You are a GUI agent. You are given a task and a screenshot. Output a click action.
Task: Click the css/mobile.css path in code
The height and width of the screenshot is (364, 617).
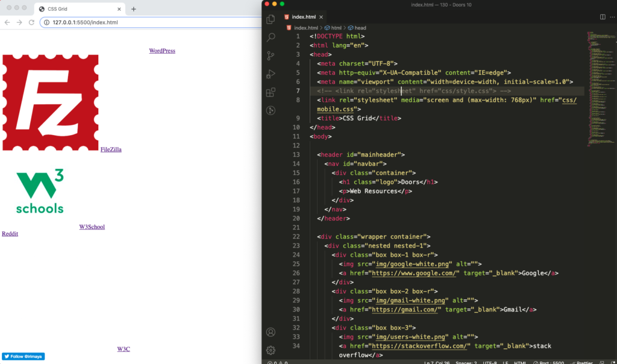[447, 105]
